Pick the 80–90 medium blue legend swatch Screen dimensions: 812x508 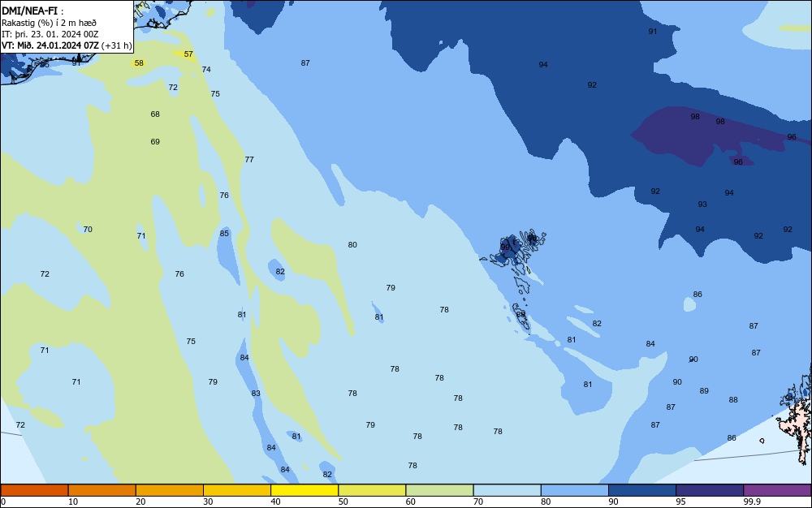coord(575,490)
